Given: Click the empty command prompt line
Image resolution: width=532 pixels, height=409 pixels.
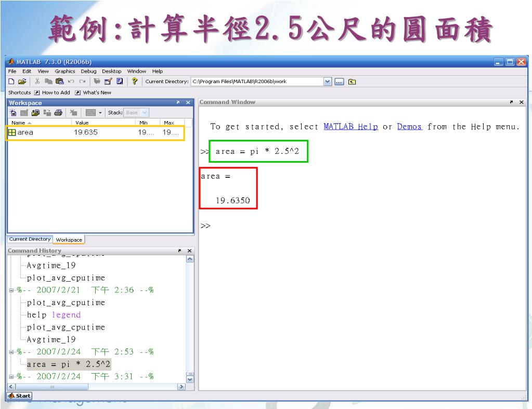Looking at the screenshot, I should (x=361, y=226).
